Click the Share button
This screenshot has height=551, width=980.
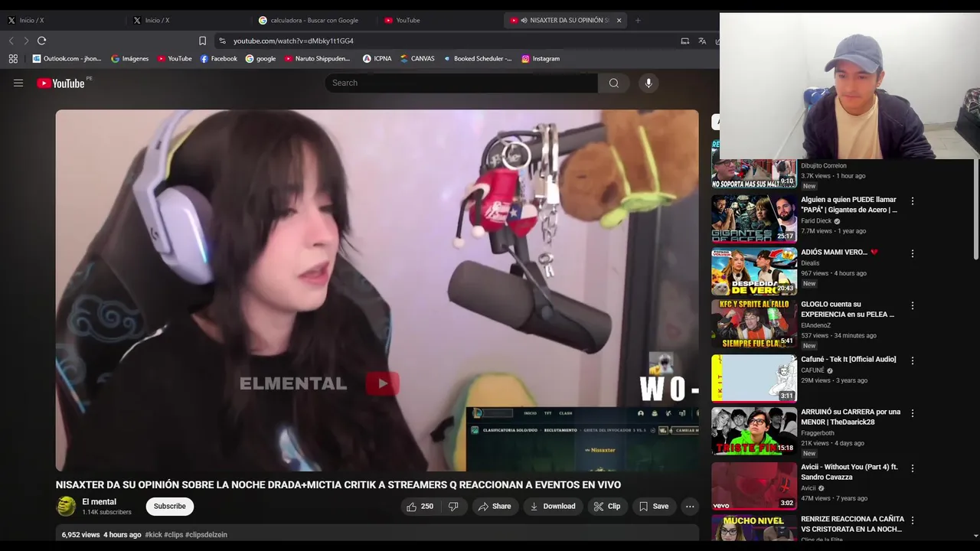(495, 507)
